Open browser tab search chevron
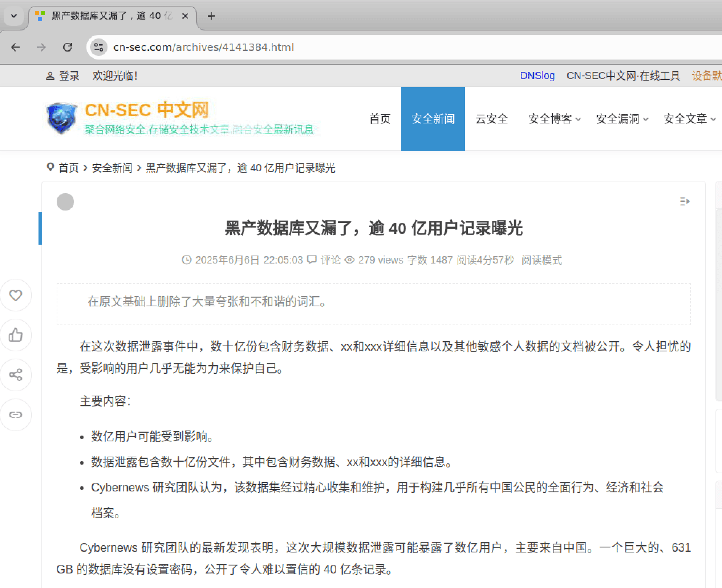Screen dimensions: 722x588 click(x=14, y=16)
